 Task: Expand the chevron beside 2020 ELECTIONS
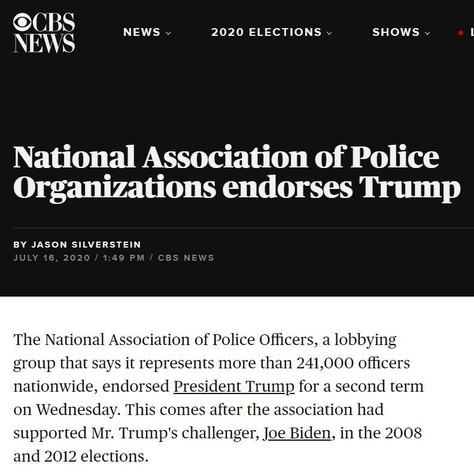click(329, 33)
